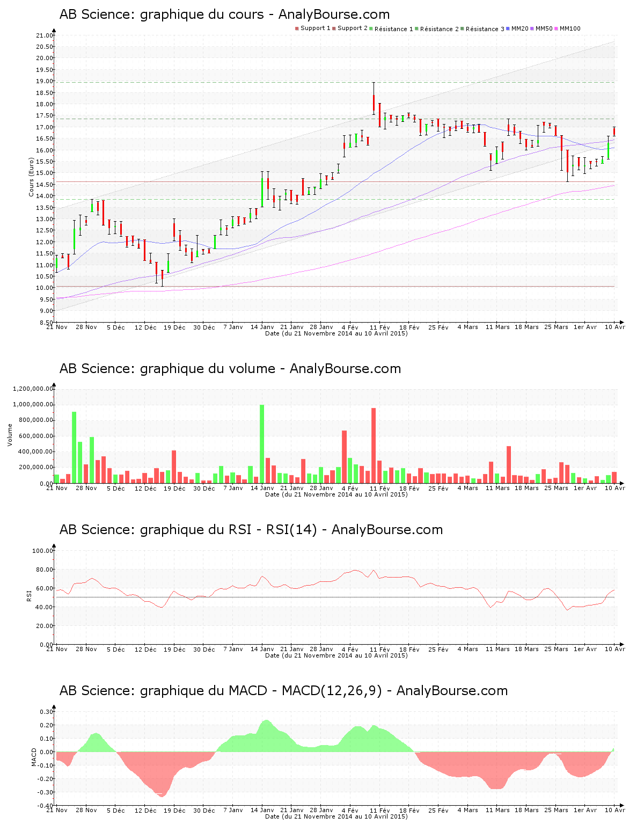644x832 pixels.
Task: Click the -0.40 value on MACD axis
Action: (x=46, y=806)
